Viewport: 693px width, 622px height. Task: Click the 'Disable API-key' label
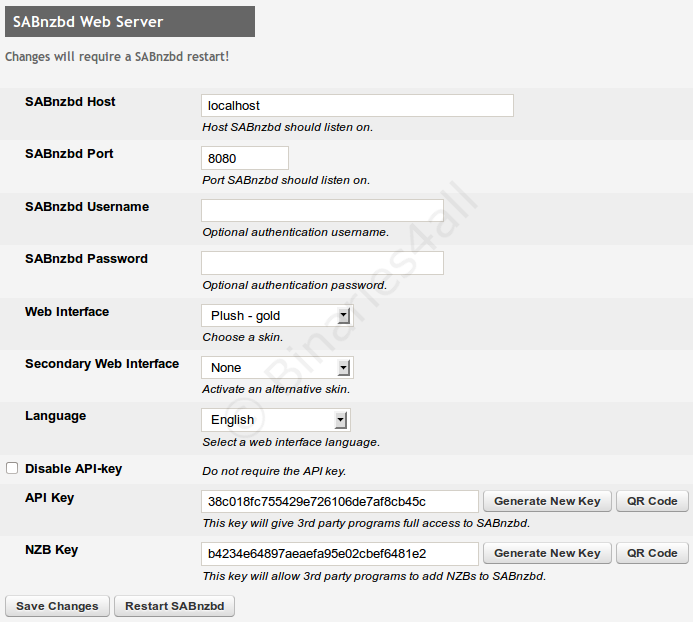point(73,469)
